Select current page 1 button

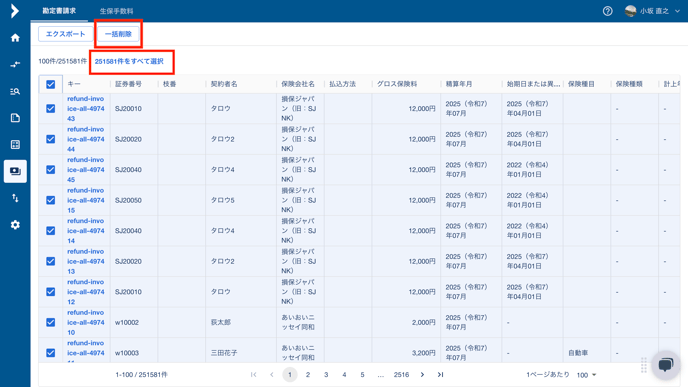click(x=290, y=374)
